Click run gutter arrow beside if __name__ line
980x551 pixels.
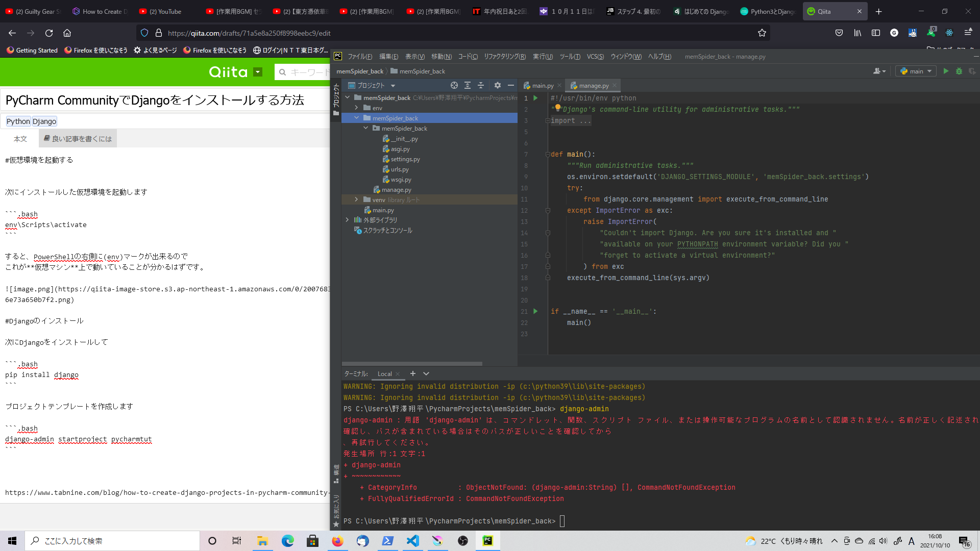pos(535,311)
